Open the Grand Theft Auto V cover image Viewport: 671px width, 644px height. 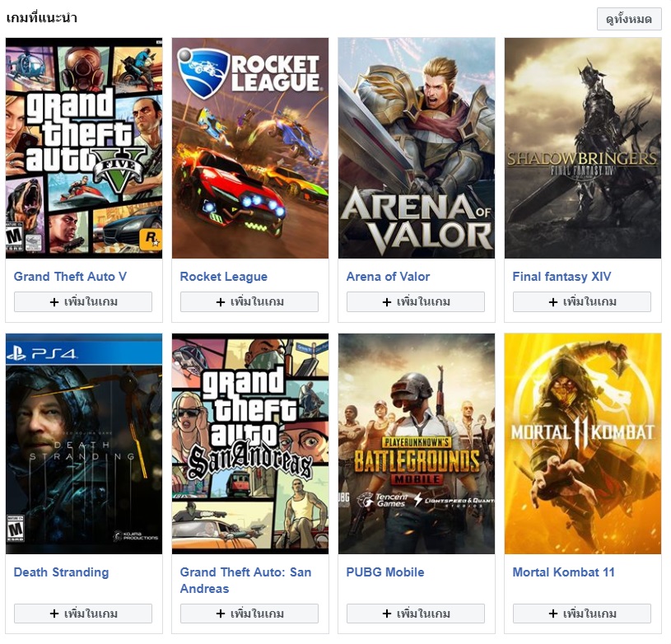click(x=84, y=148)
